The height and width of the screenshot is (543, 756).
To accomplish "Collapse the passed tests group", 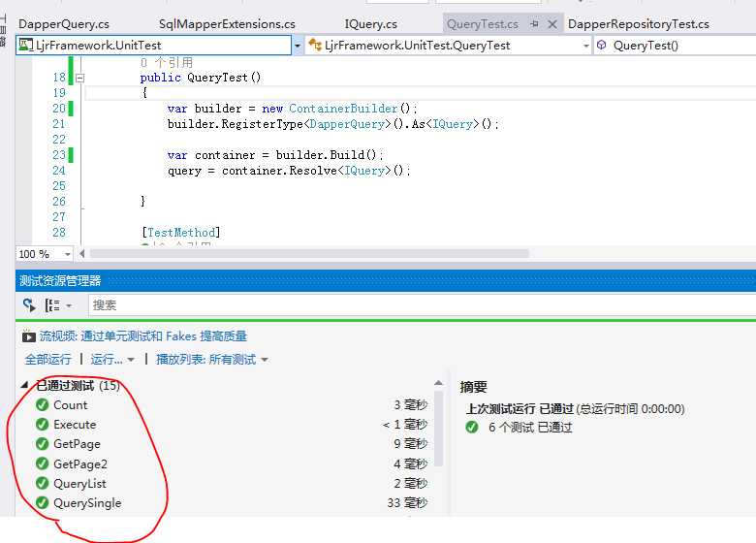I will pos(24,385).
